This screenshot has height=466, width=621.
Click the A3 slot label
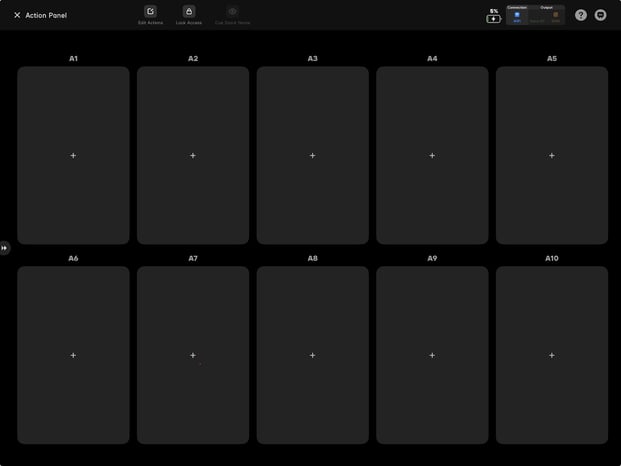312,59
